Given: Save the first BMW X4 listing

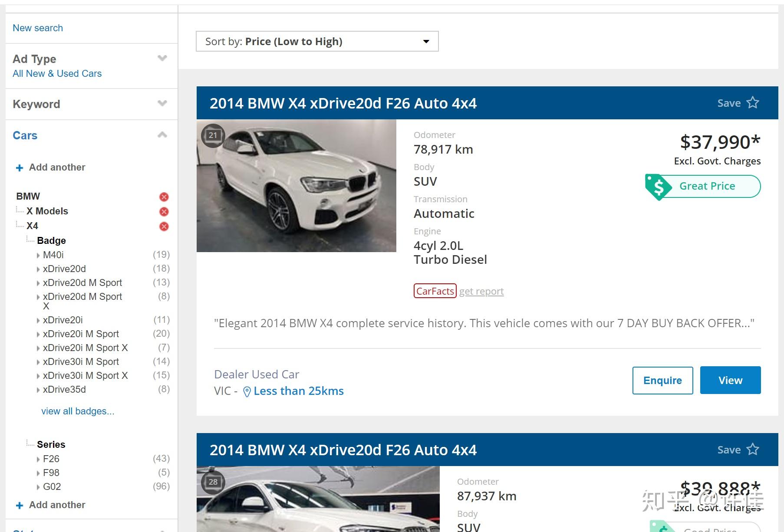Looking at the screenshot, I should point(738,103).
